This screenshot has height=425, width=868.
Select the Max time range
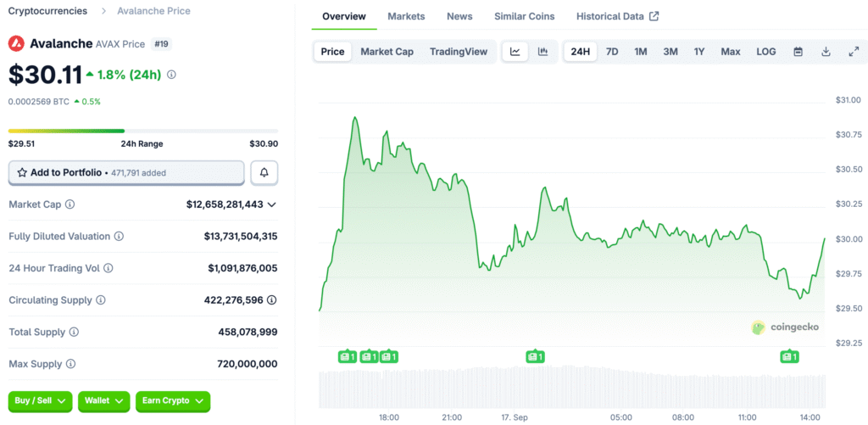click(730, 52)
